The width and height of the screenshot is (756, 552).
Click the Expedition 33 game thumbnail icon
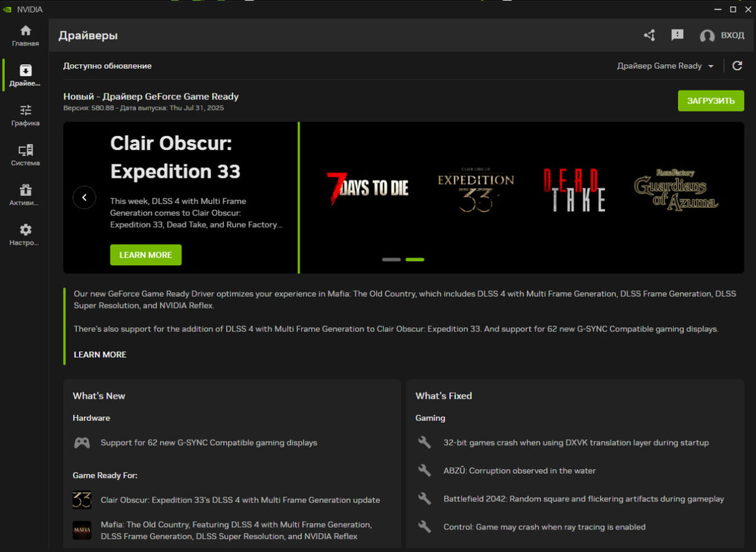pyautogui.click(x=82, y=500)
